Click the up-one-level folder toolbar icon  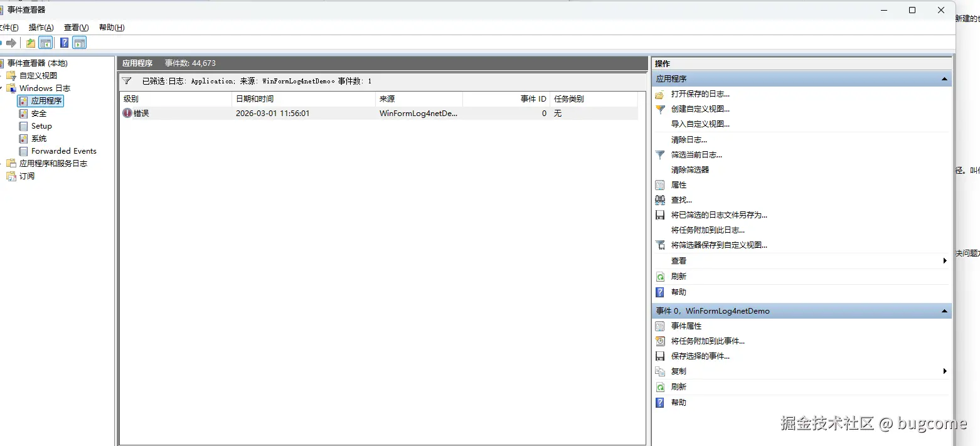[31, 43]
